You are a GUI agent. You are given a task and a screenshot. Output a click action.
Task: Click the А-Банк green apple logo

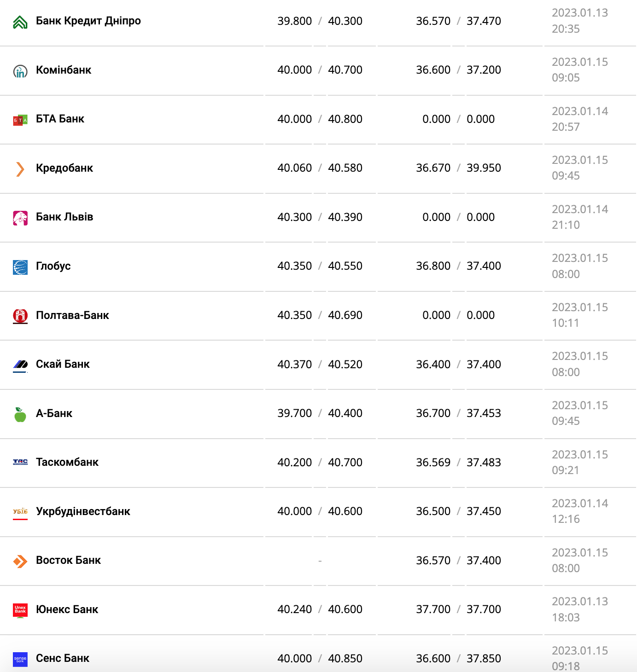click(20, 414)
